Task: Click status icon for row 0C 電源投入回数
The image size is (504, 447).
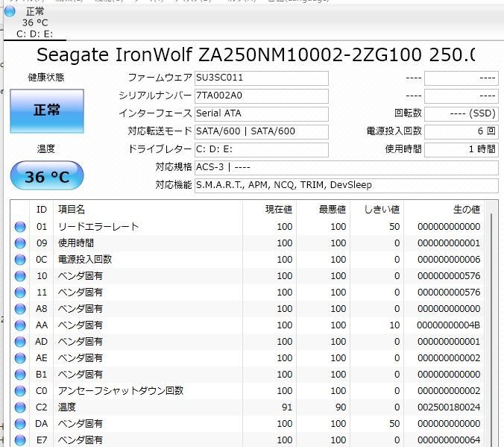Action: [x=20, y=260]
